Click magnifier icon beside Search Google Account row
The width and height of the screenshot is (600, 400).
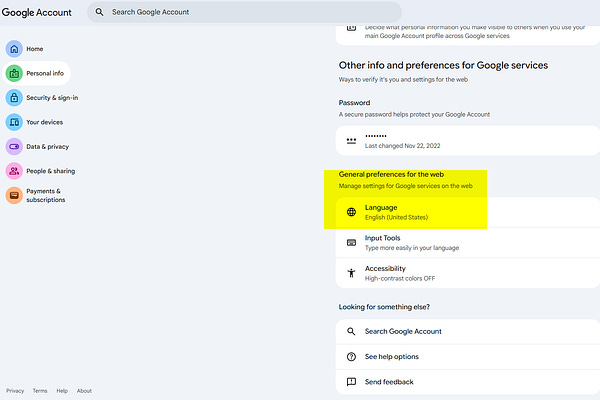click(351, 331)
